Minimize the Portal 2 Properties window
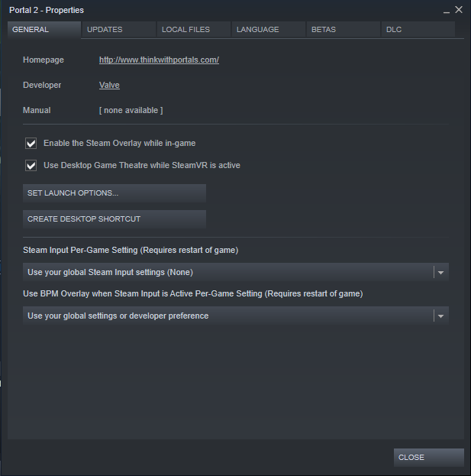 tap(446, 11)
